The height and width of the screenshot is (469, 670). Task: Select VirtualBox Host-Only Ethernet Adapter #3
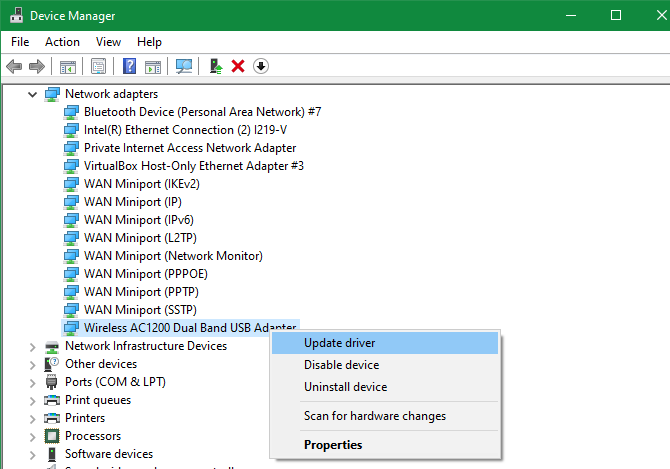tap(194, 166)
